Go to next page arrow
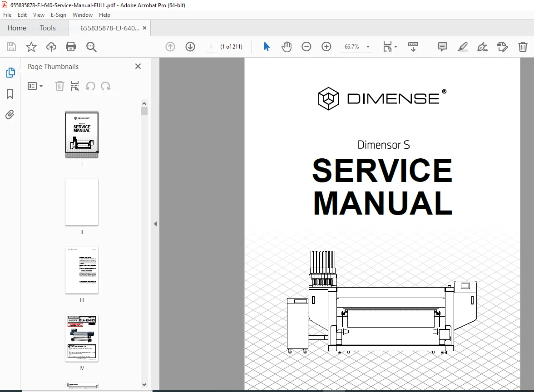 click(190, 47)
